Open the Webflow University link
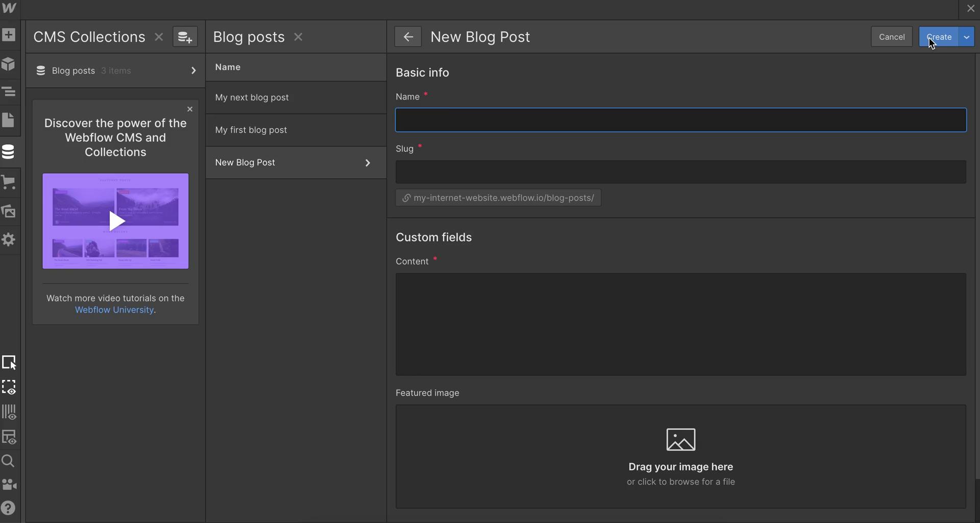The width and height of the screenshot is (980, 523). 114,310
